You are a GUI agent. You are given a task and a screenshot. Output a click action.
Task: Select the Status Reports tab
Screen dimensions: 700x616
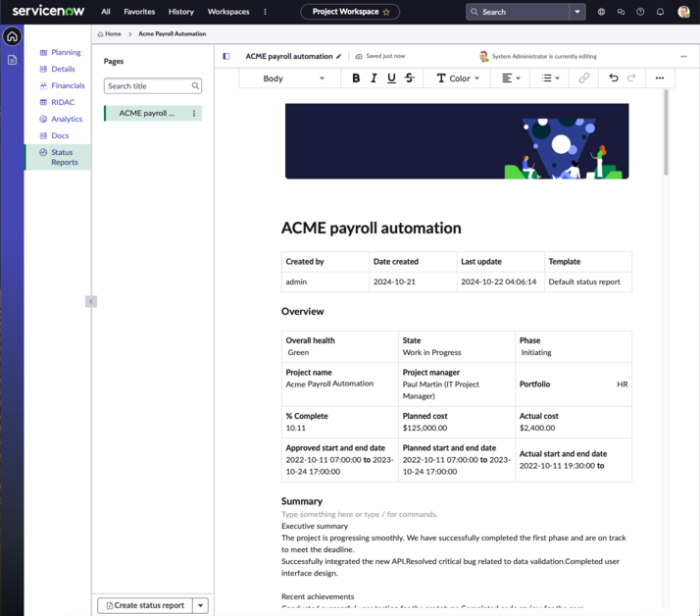pos(58,157)
